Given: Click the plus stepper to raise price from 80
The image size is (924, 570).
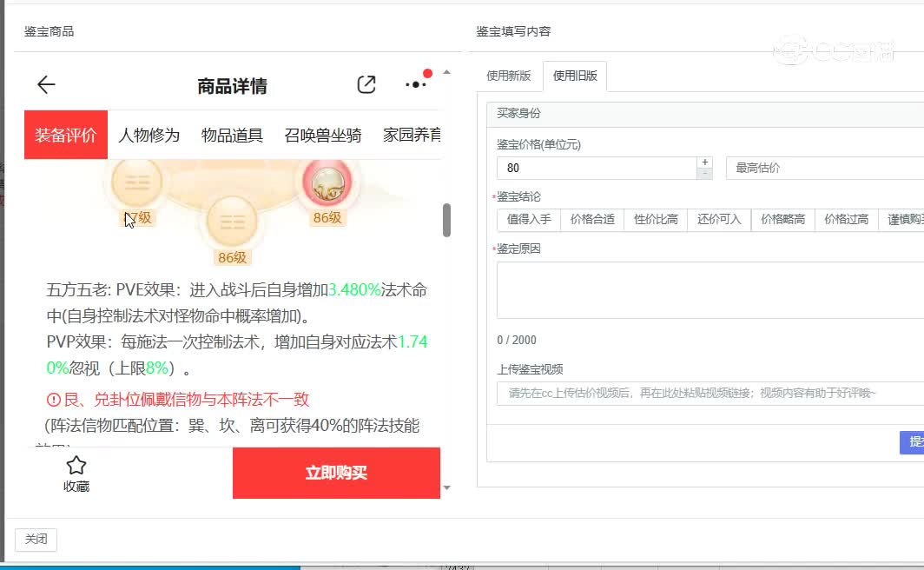Looking at the screenshot, I should (x=704, y=162).
